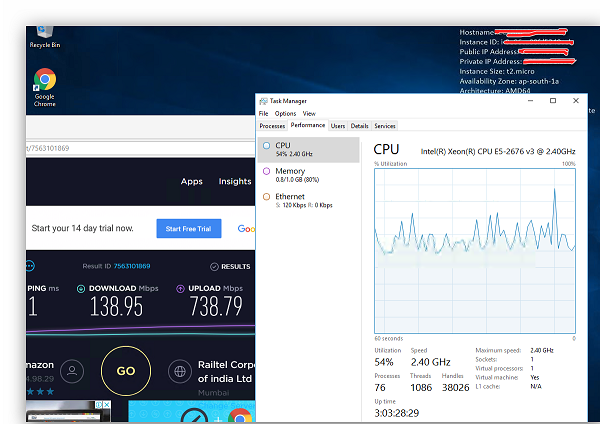Image resolution: width=600 pixels, height=424 pixels.
Task: Select the Memory circle icon in sidebar
Action: 266,171
